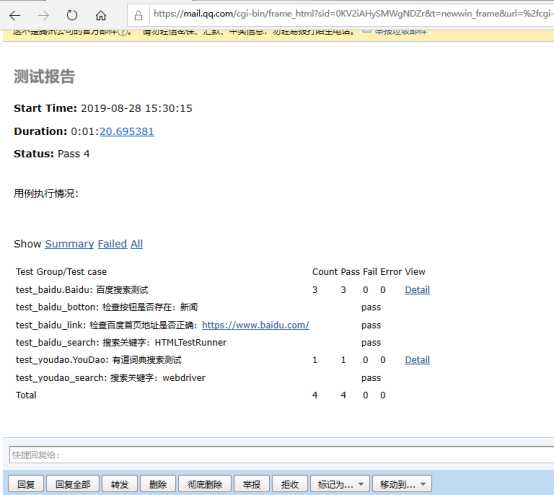Expand the 移动到... dropdown
The width and height of the screenshot is (554, 495).
[402, 484]
